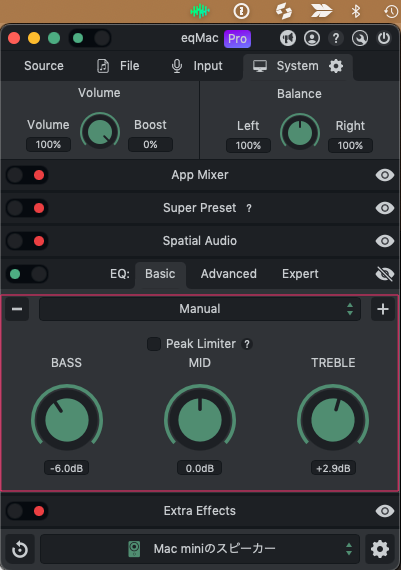Viewport: 401px width, 570px height.
Task: Switch to the Advanced EQ tab
Action: point(229,274)
